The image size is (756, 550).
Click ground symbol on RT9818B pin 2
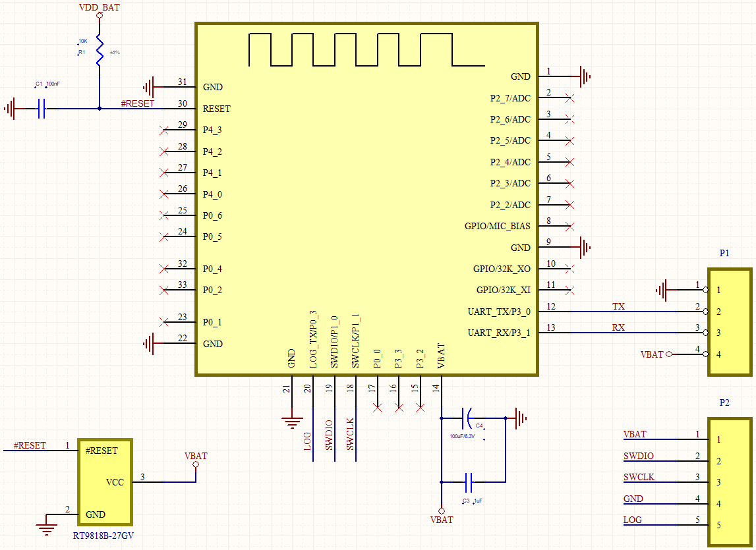tap(45, 524)
